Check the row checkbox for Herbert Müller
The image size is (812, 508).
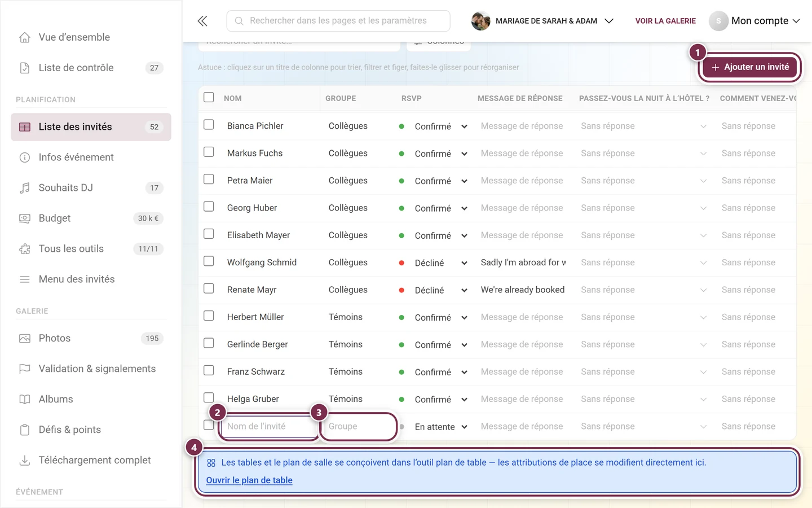[209, 316]
